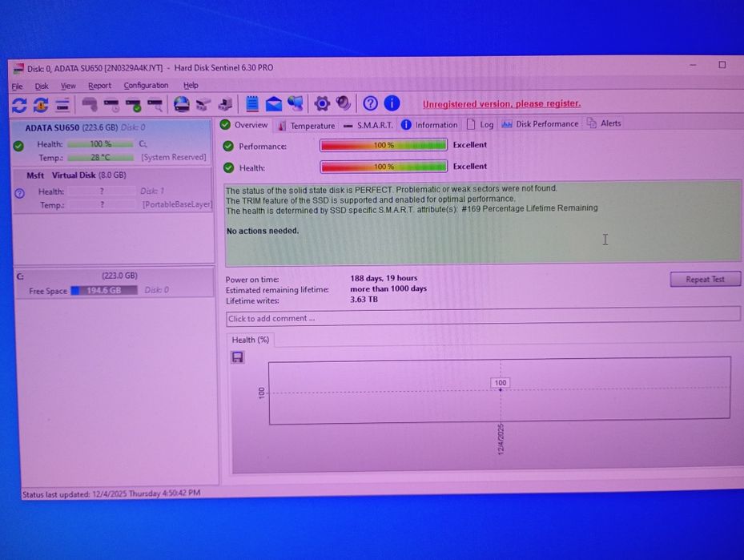Click the app icon in the title bar

point(18,69)
